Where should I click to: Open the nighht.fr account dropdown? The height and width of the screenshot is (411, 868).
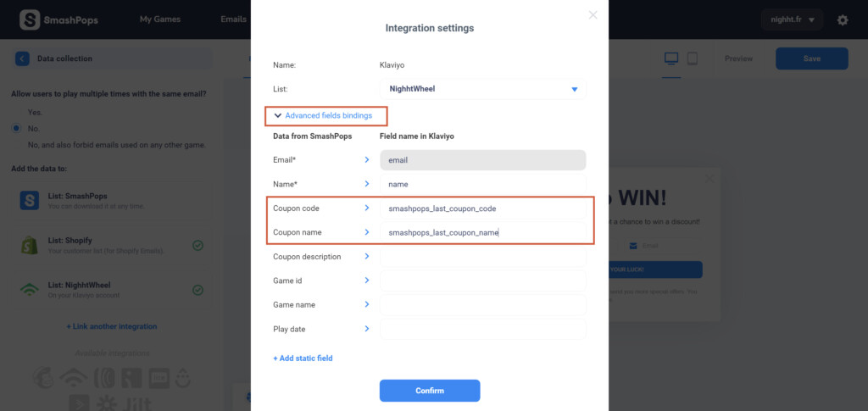(x=792, y=19)
